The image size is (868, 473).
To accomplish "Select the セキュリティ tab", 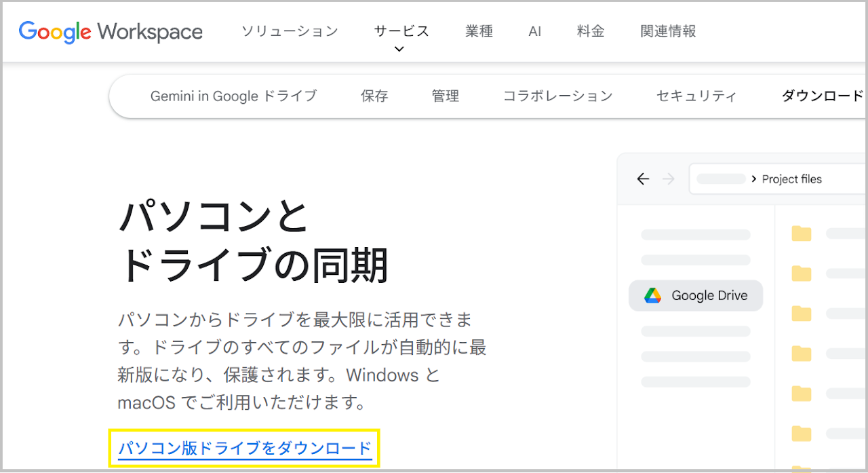I will pos(696,96).
